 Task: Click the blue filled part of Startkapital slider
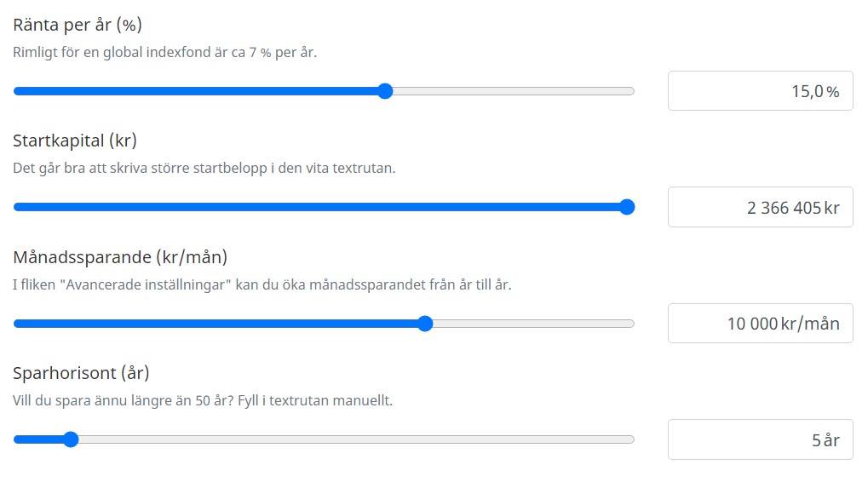click(315, 207)
